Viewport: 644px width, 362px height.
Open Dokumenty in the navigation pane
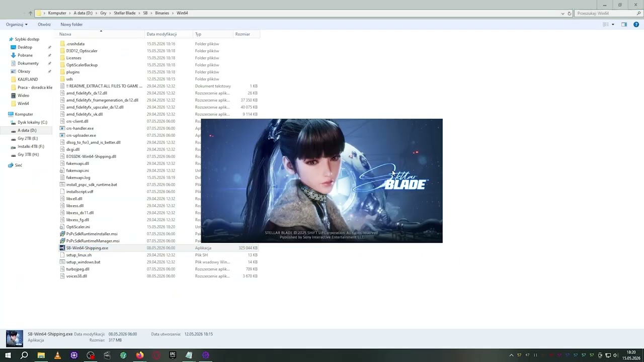pos(28,63)
